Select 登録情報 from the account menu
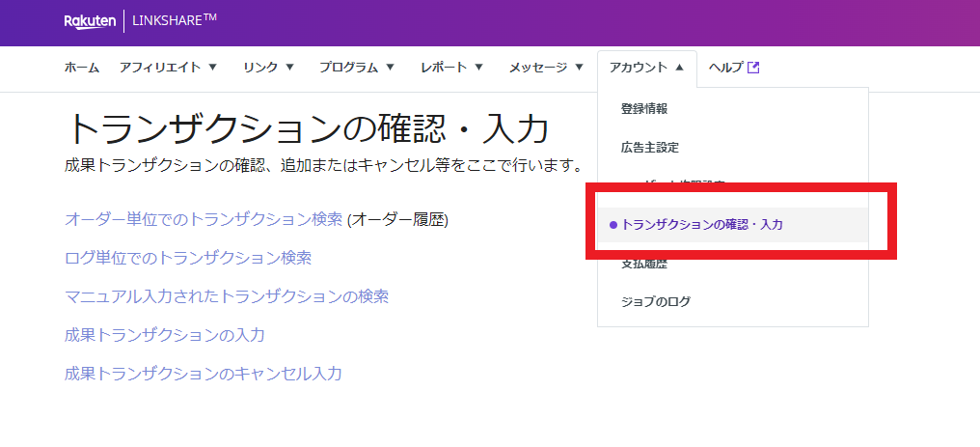Image resolution: width=980 pixels, height=447 pixels. click(x=644, y=109)
